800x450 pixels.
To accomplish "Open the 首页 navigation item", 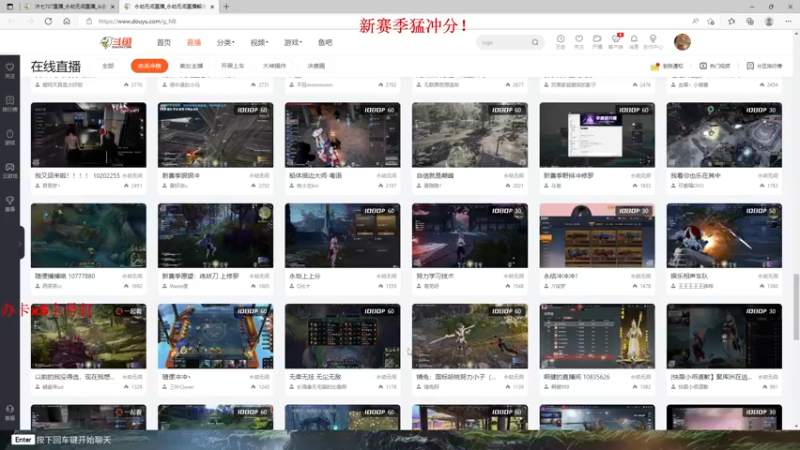I will pyautogui.click(x=164, y=42).
